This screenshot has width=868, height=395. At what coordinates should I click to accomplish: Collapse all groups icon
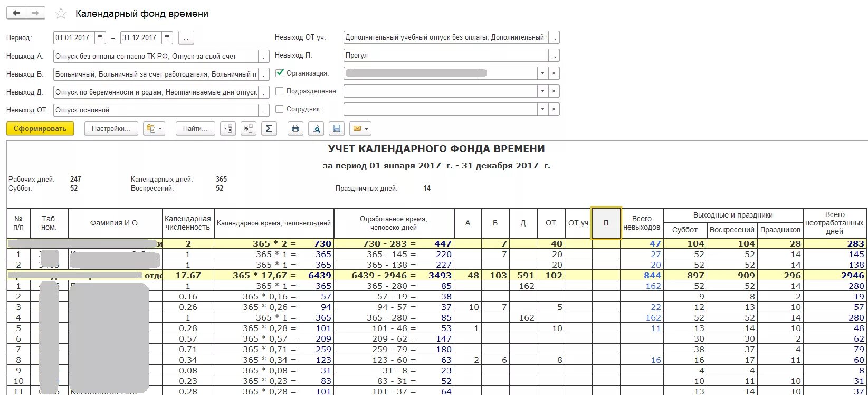tap(228, 128)
